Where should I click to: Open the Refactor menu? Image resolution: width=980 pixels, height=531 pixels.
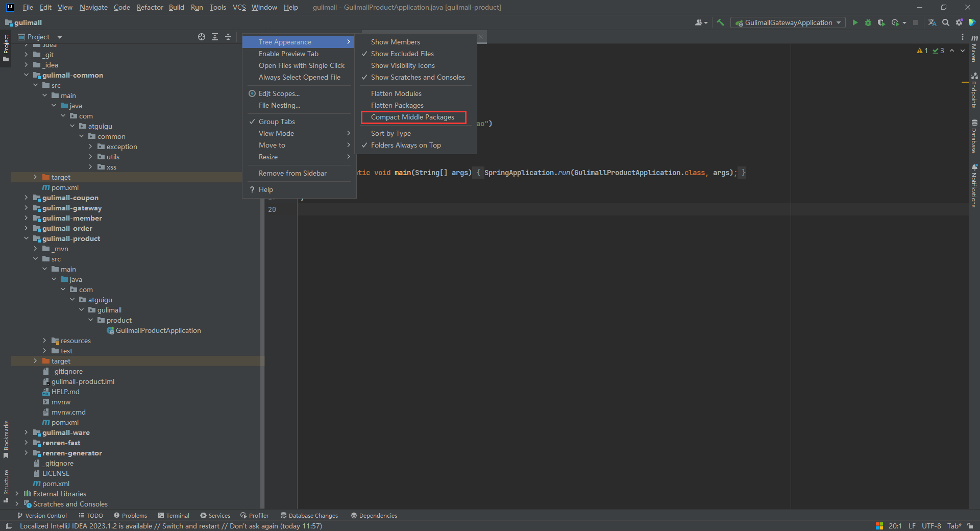pyautogui.click(x=150, y=7)
